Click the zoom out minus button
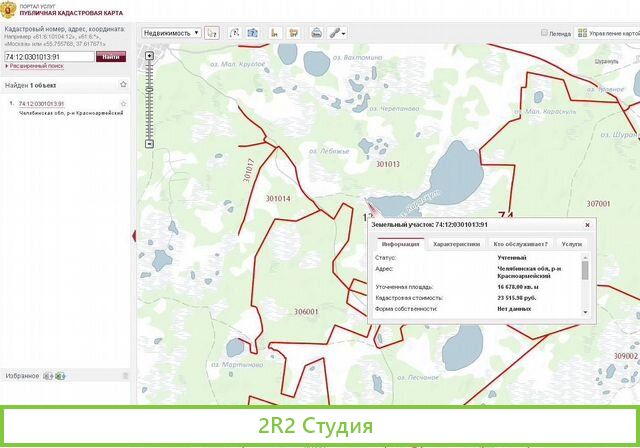The height and width of the screenshot is (448, 640). tap(149, 143)
